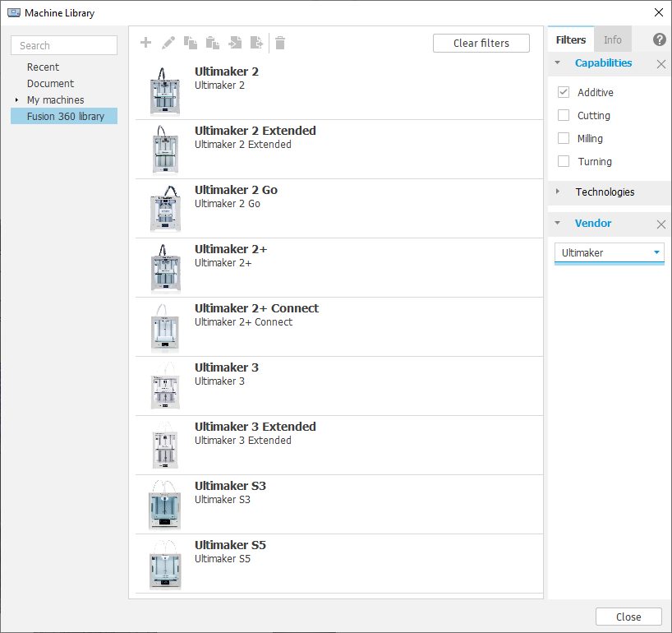Click the import machine toolbar icon
The height and width of the screenshot is (633, 672).
tap(235, 43)
